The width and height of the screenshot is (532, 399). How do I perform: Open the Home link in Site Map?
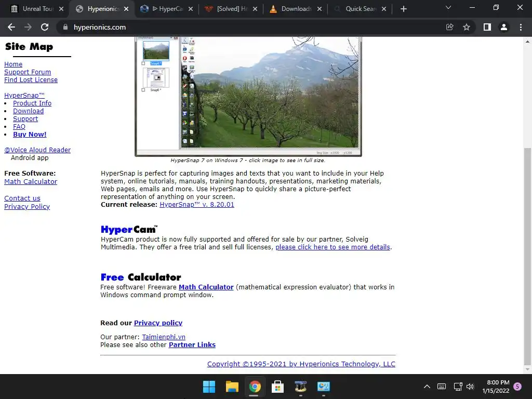[13, 64]
